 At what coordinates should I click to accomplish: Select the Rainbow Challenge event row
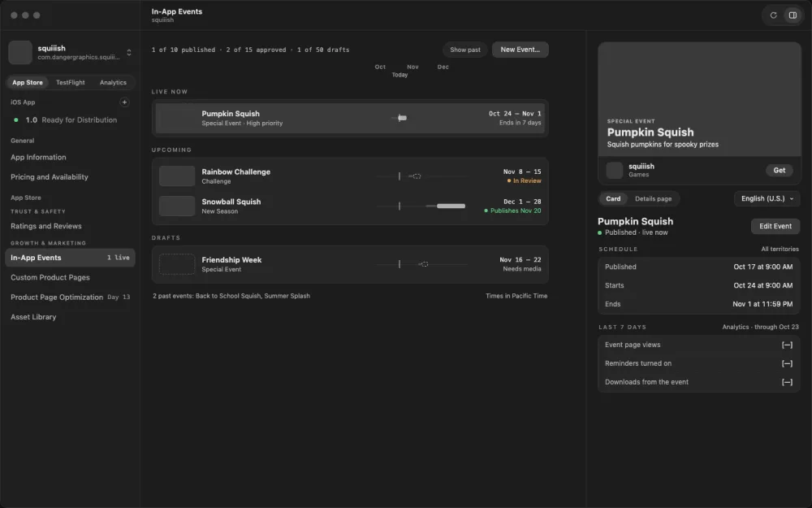[x=350, y=176]
